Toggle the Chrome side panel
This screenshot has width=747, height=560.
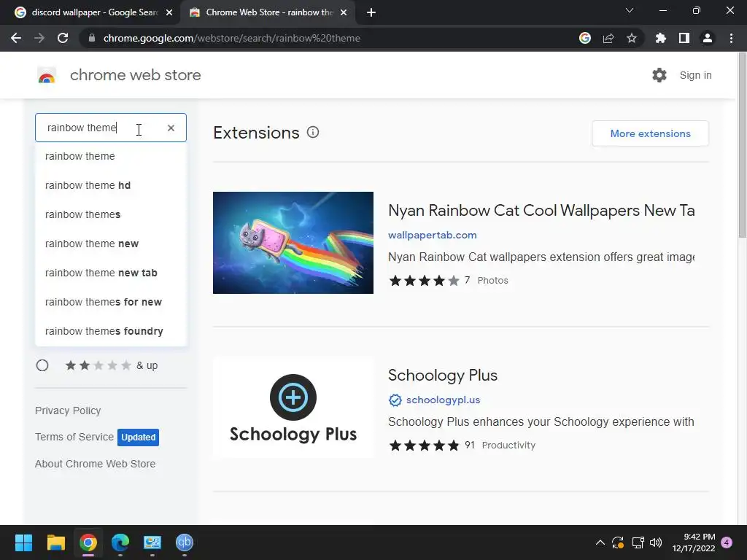(x=684, y=38)
